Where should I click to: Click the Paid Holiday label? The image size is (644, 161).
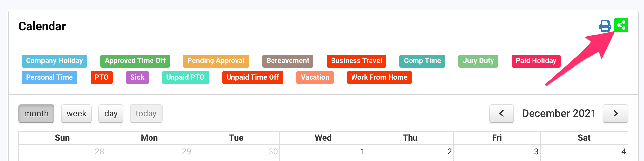click(x=536, y=61)
